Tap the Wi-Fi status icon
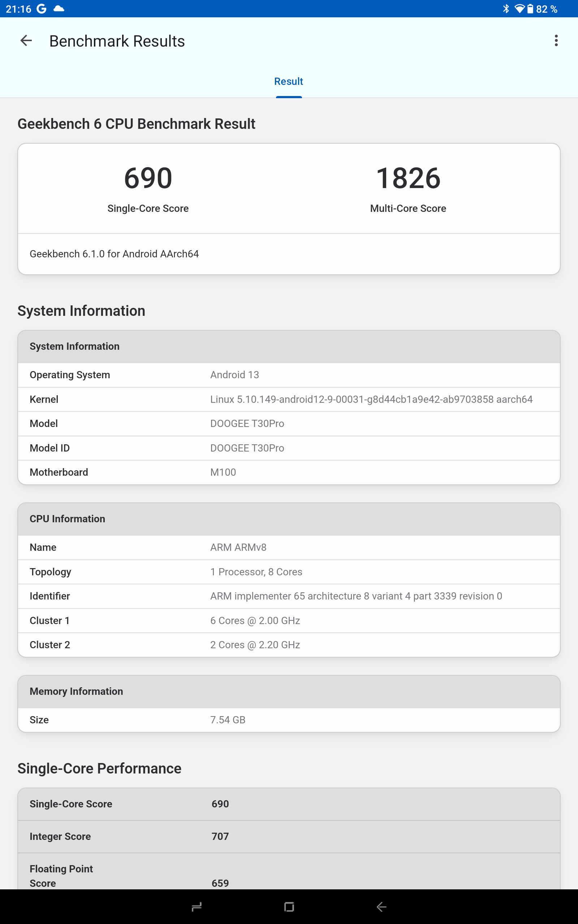Viewport: 578px width, 924px height. pyautogui.click(x=519, y=9)
